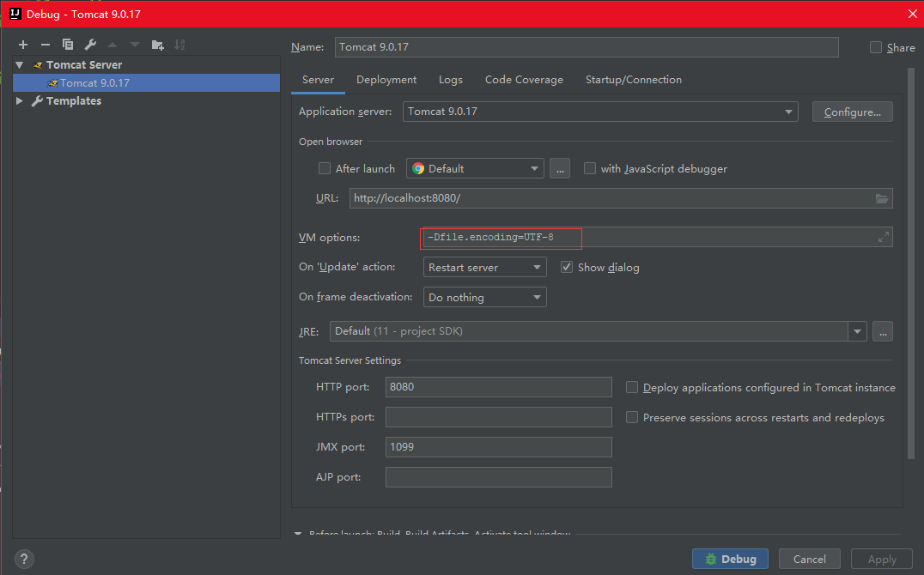Switch to the Deployment tab

[386, 80]
